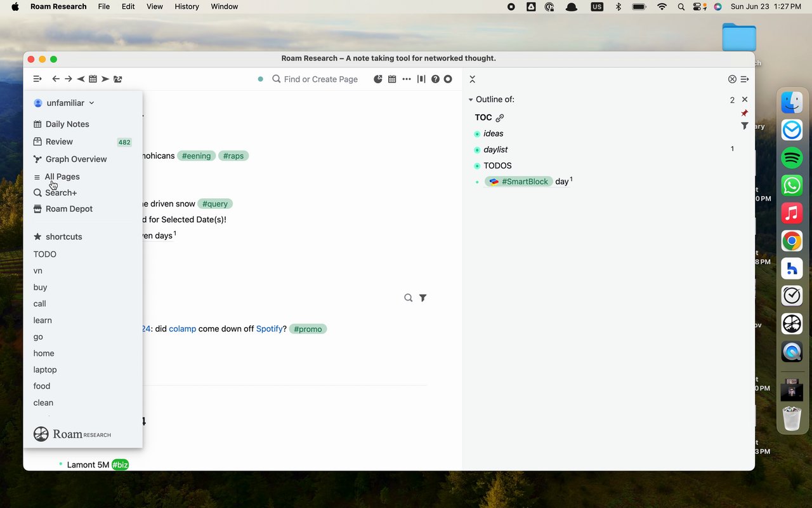Clear right sidebar with circled X icon
Image resolution: width=812 pixels, height=508 pixels.
click(732, 79)
